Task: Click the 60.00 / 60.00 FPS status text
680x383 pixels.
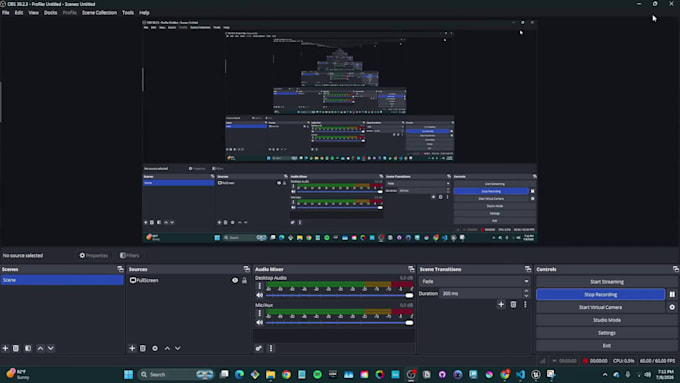Action: tap(657, 361)
